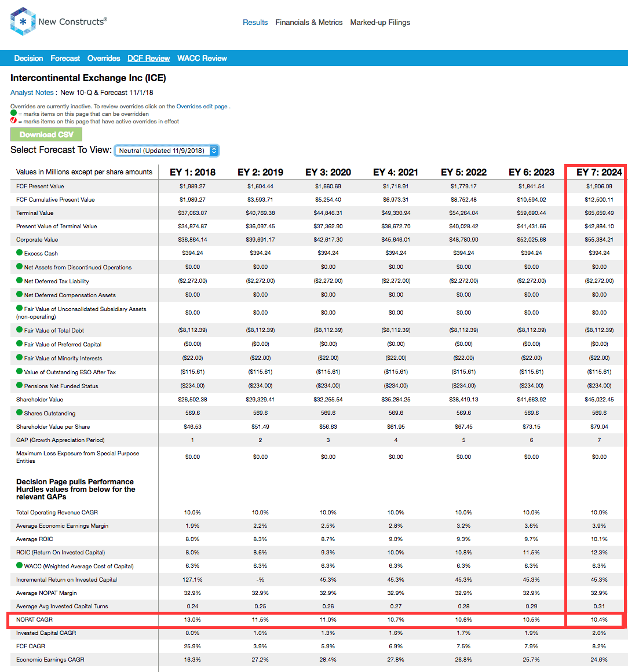Image resolution: width=628 pixels, height=672 pixels.
Task: Select the DCF Review tab
Action: (x=149, y=59)
